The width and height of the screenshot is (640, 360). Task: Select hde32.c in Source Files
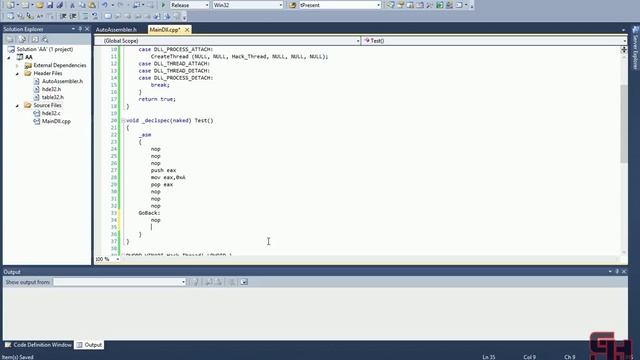pyautogui.click(x=47, y=113)
